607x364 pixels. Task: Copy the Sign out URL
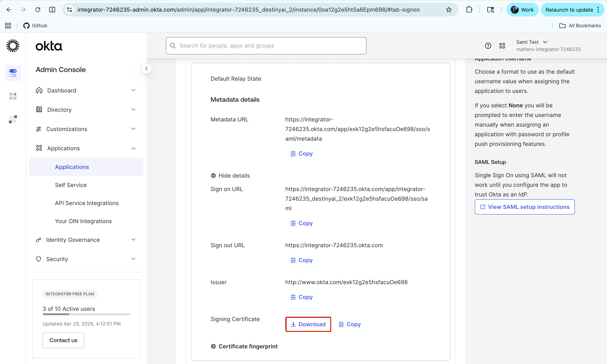301,260
